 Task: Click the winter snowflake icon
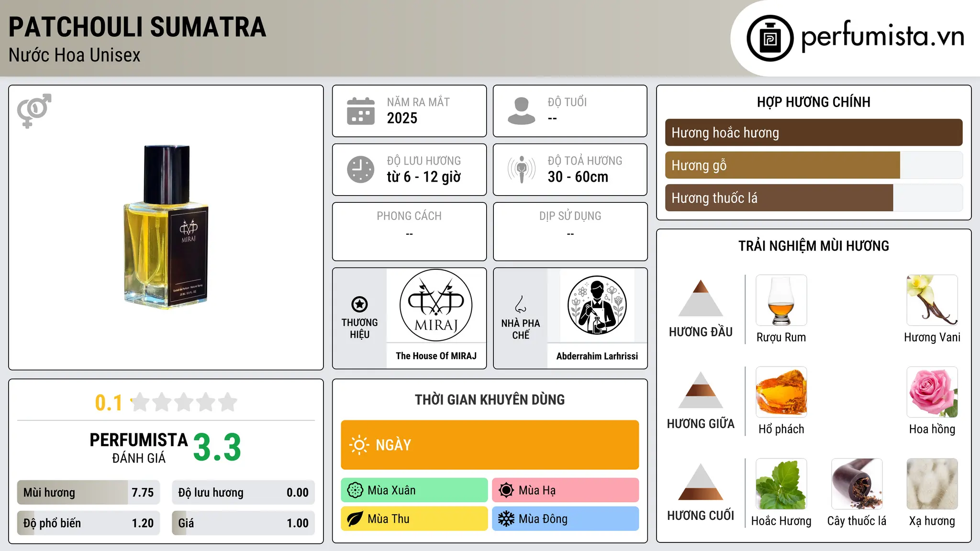(x=506, y=519)
